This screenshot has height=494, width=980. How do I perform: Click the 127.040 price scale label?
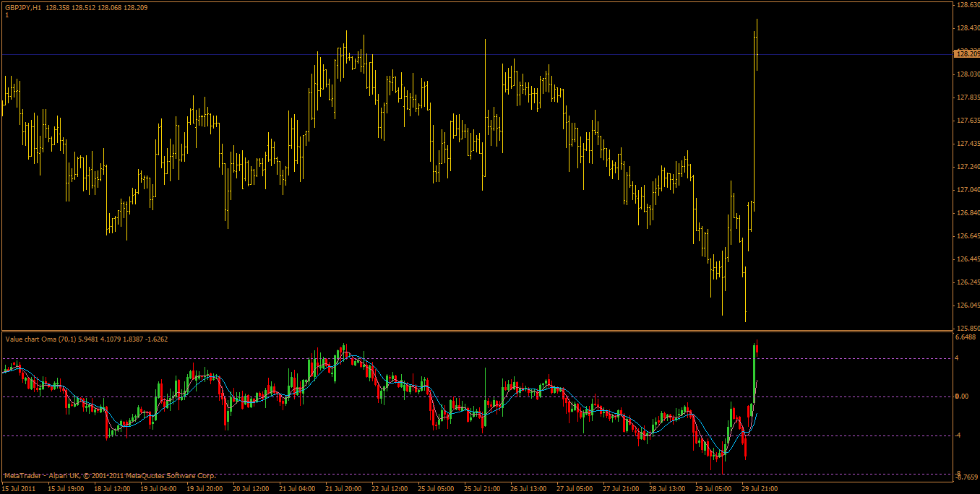tap(967, 189)
